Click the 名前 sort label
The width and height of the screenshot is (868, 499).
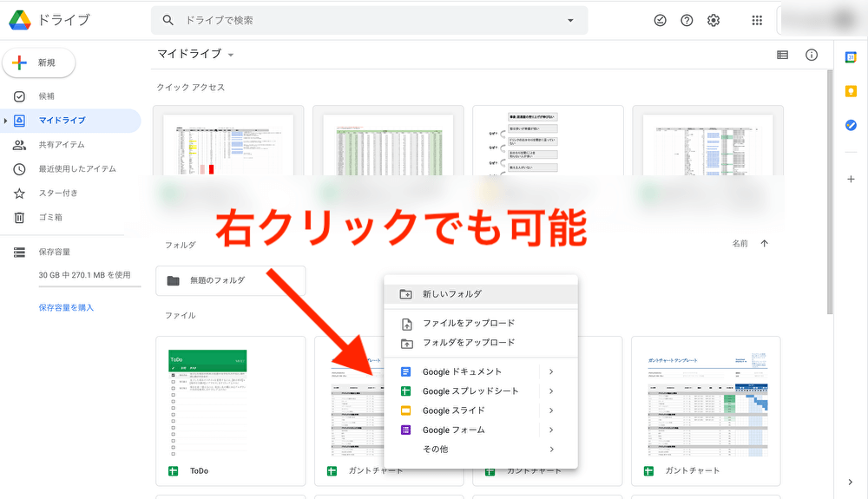point(740,243)
